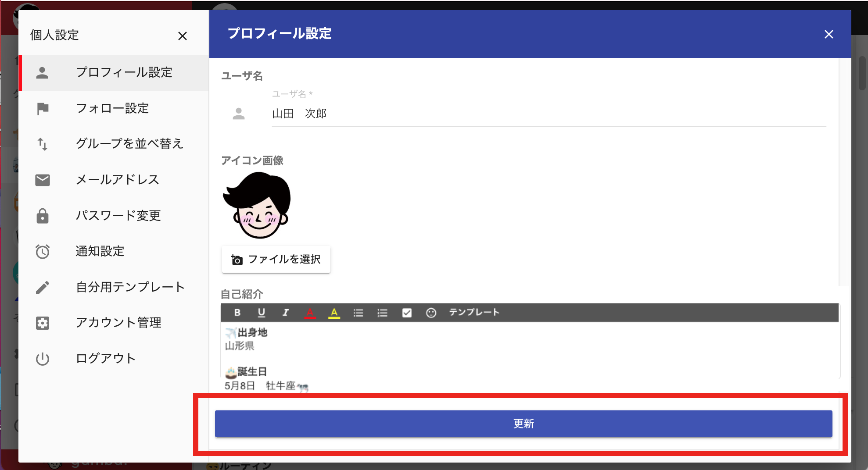Screen dimensions: 868x470
Task: Click the ユーザ名 input field
Action: tap(549, 114)
